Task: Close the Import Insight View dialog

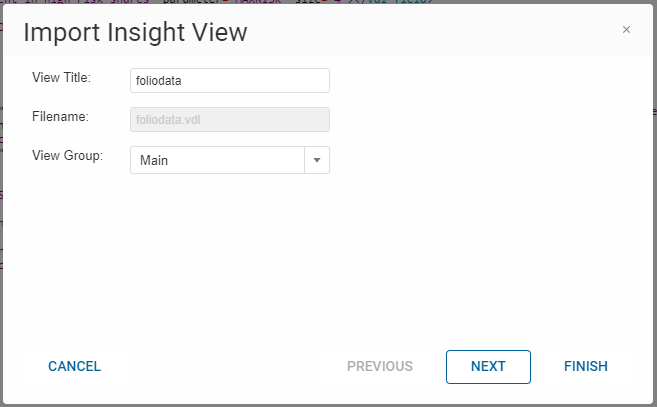Action: pos(626,30)
